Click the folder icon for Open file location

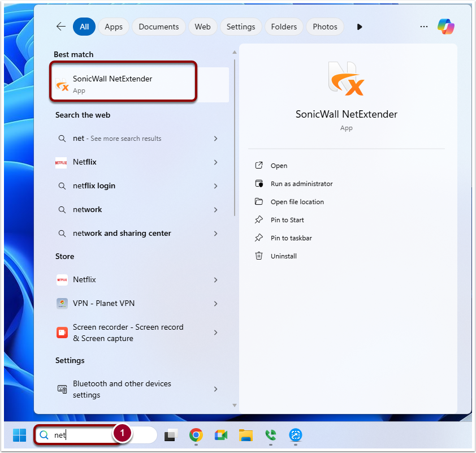(259, 201)
